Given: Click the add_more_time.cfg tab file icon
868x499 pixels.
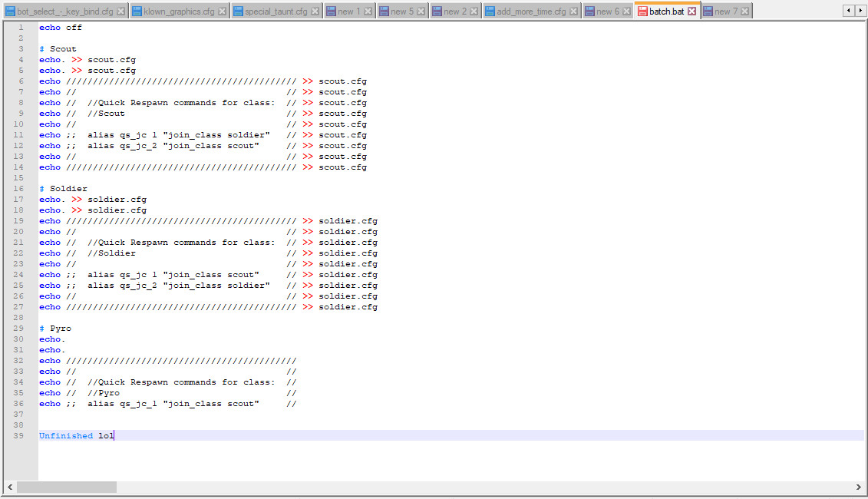Looking at the screenshot, I should [x=491, y=11].
